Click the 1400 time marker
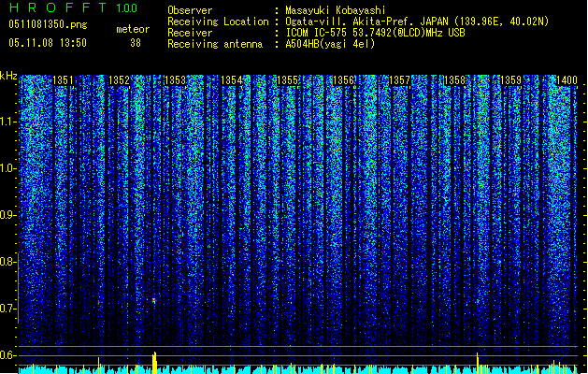588x374 pixels. coord(566,80)
